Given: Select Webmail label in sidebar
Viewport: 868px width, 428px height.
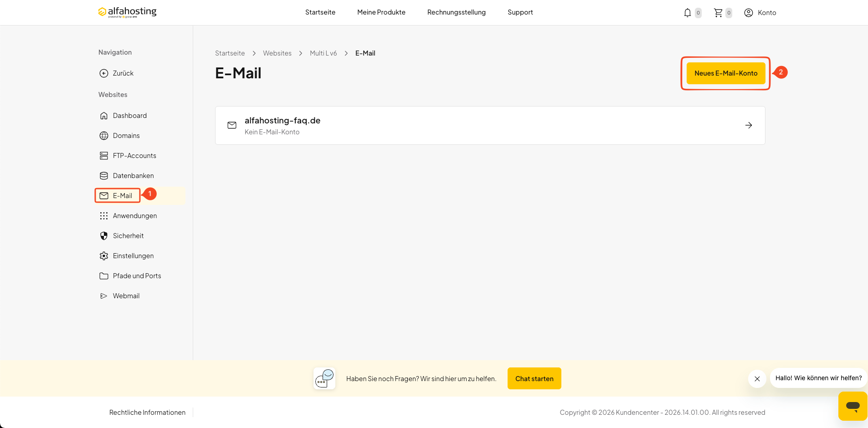Looking at the screenshot, I should pos(126,296).
